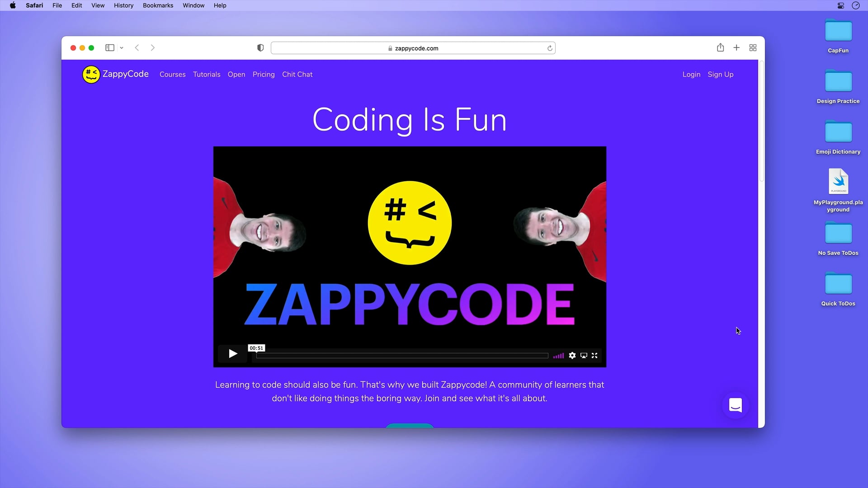
Task: Click the Coding Is Fun heading
Action: click(410, 120)
